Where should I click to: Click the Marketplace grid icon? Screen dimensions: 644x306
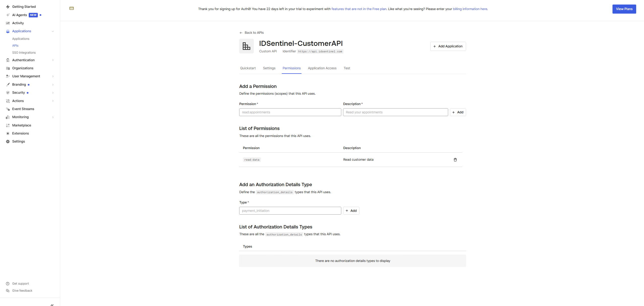coord(8,125)
